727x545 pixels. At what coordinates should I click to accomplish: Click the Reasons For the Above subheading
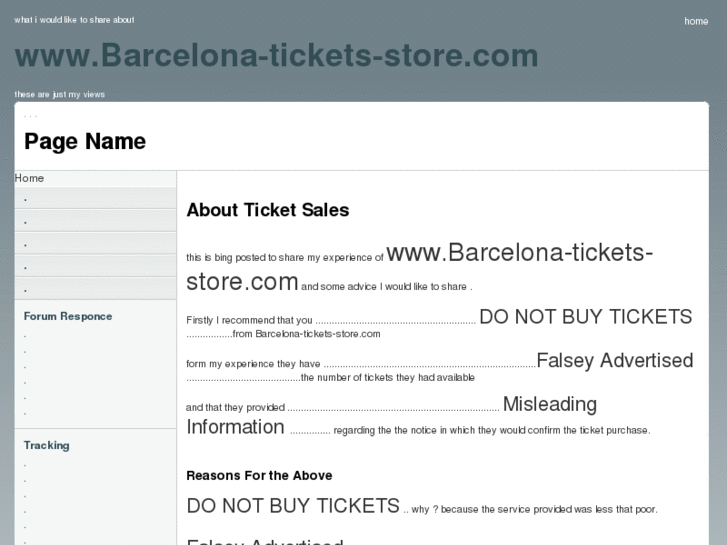[259, 476]
